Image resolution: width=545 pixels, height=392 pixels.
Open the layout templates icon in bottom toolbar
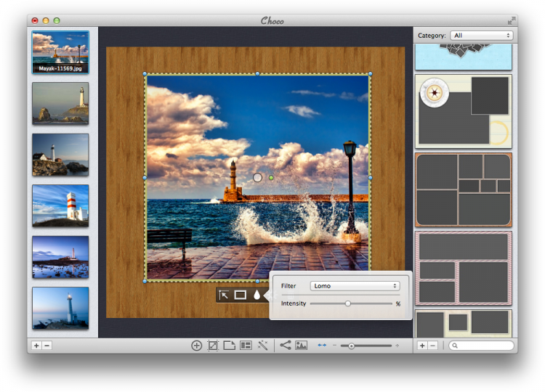pos(246,346)
